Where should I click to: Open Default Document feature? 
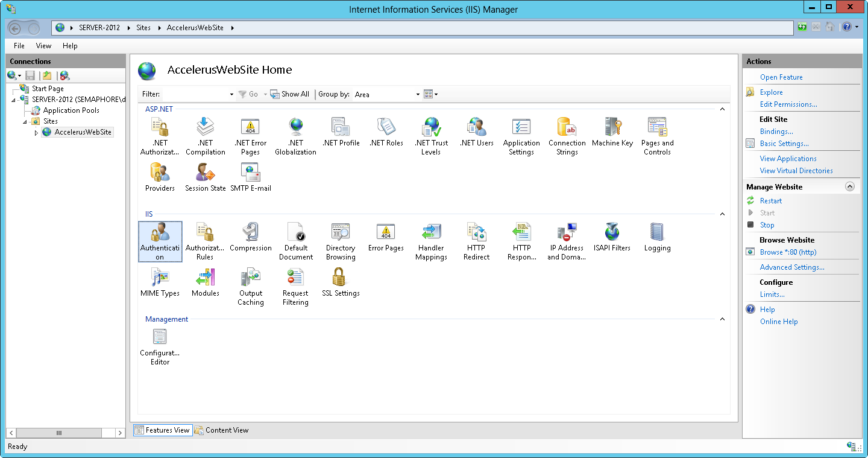(295, 241)
